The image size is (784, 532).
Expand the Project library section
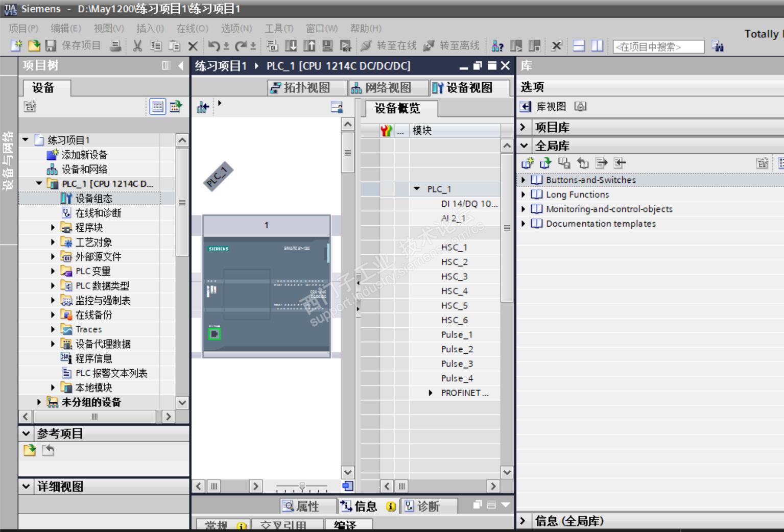click(x=523, y=127)
